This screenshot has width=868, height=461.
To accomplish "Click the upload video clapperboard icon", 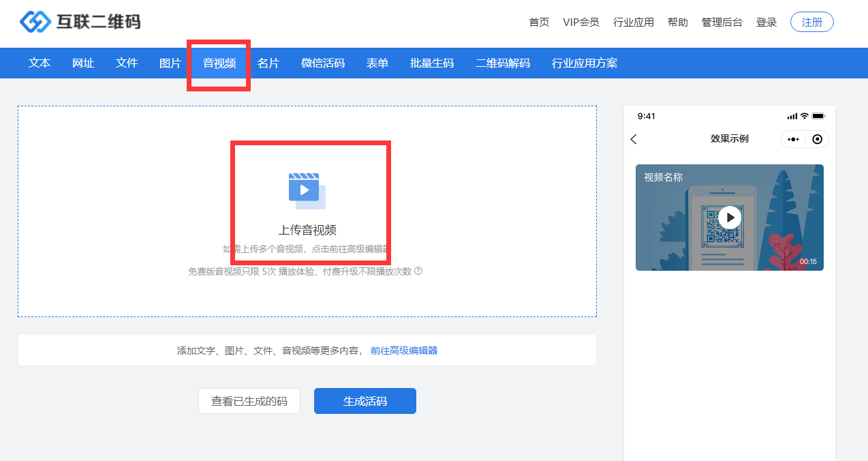I will click(307, 190).
